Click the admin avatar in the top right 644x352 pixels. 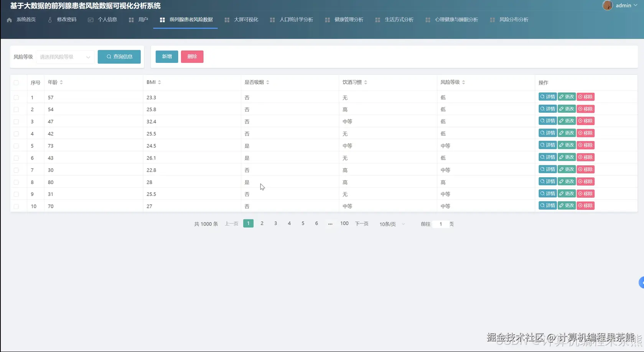[607, 5]
